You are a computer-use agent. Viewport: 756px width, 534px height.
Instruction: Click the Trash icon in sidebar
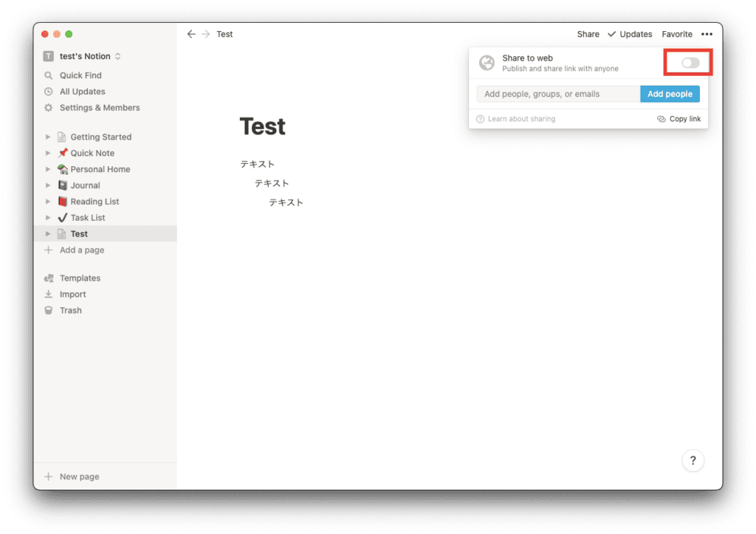coord(48,310)
